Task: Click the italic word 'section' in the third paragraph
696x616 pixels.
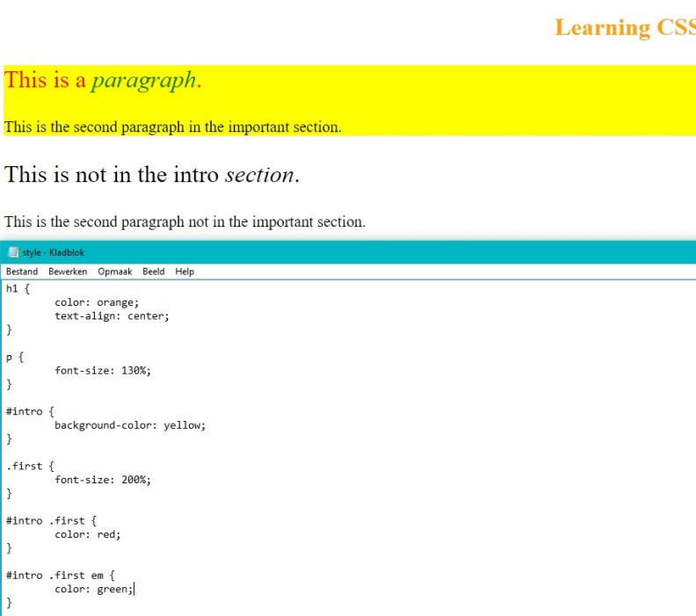Action: (259, 175)
